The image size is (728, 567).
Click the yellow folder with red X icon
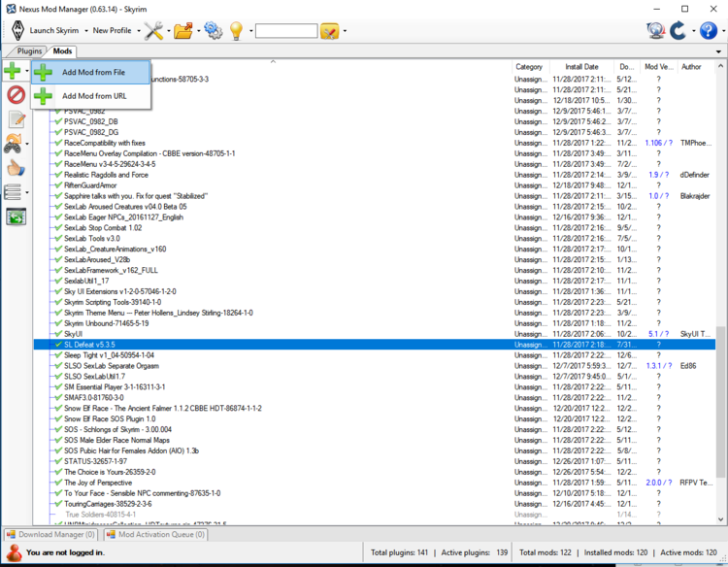(x=330, y=31)
